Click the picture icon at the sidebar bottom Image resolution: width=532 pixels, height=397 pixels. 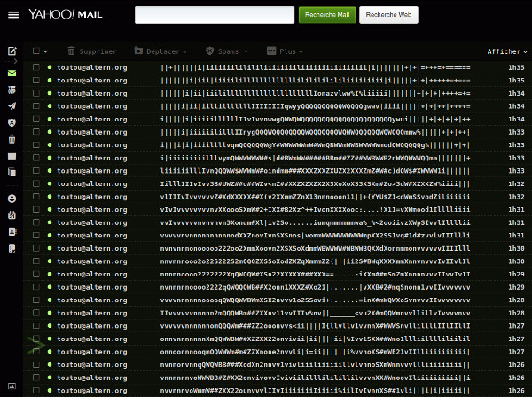click(x=12, y=385)
